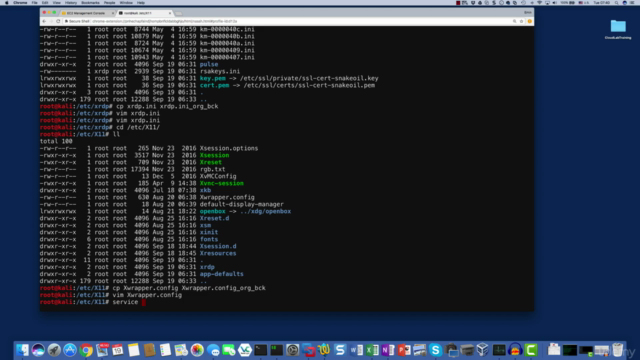
Task: Launch Siri from the Dock
Action: click(x=38, y=350)
